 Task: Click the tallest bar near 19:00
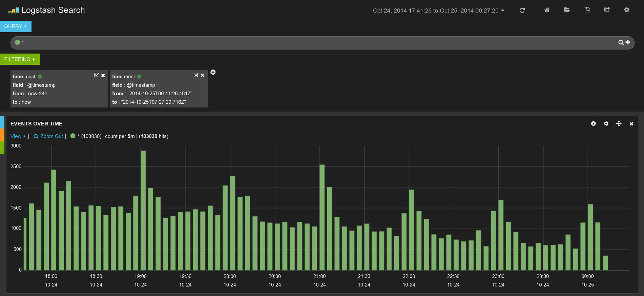point(143,211)
